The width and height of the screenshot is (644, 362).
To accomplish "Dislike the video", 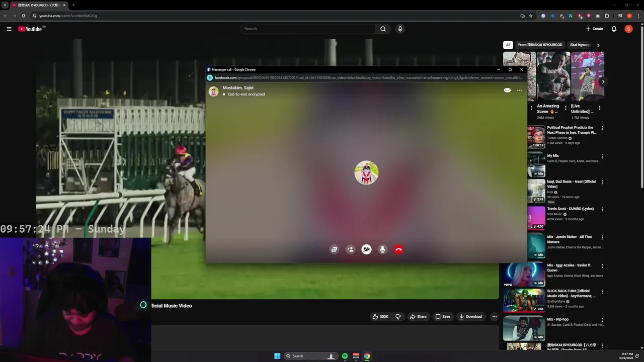I will pyautogui.click(x=398, y=317).
